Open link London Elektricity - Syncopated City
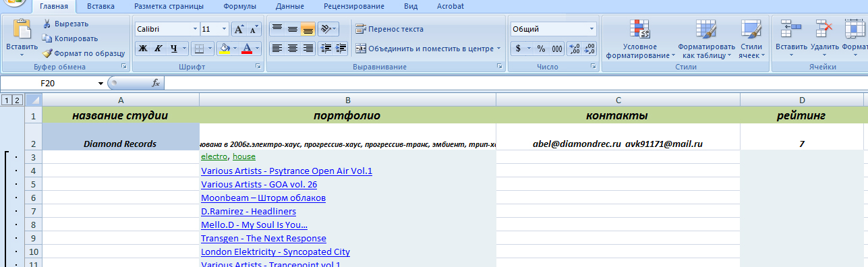 pos(275,251)
